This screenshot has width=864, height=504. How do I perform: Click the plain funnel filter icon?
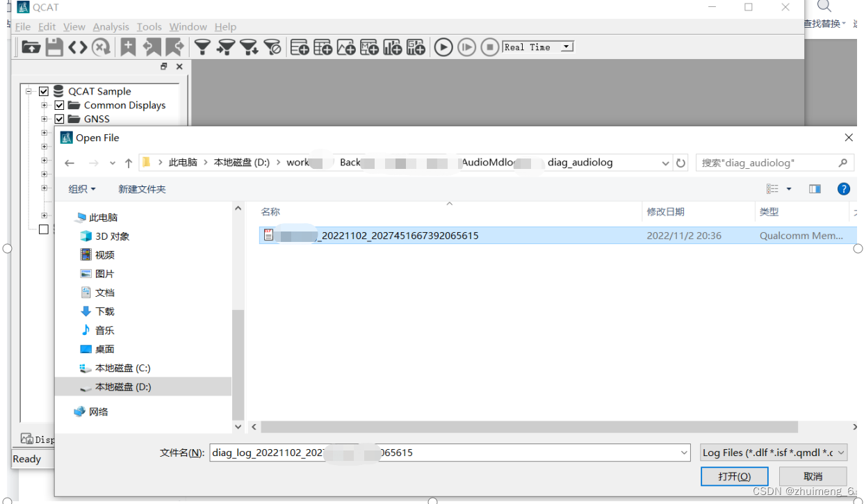[202, 47]
